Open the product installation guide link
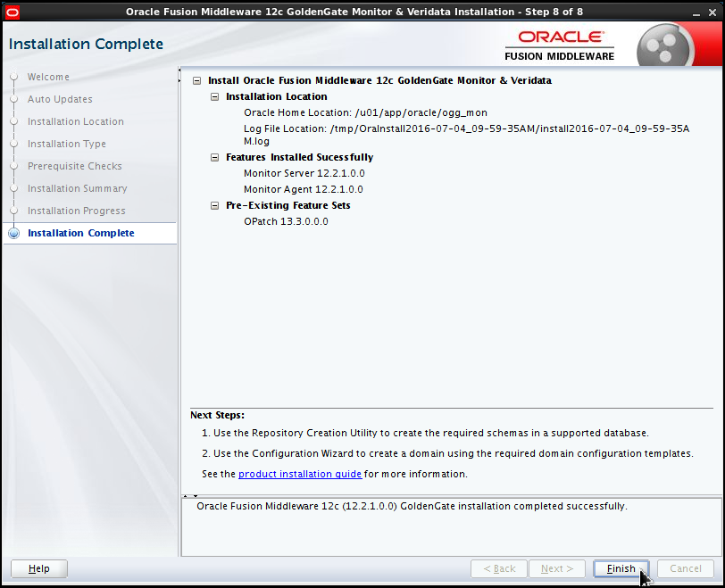725x588 pixels. click(x=300, y=474)
